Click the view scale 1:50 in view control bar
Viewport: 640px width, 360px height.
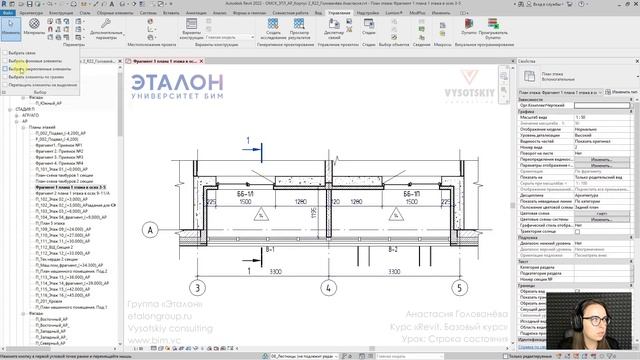coord(138,349)
